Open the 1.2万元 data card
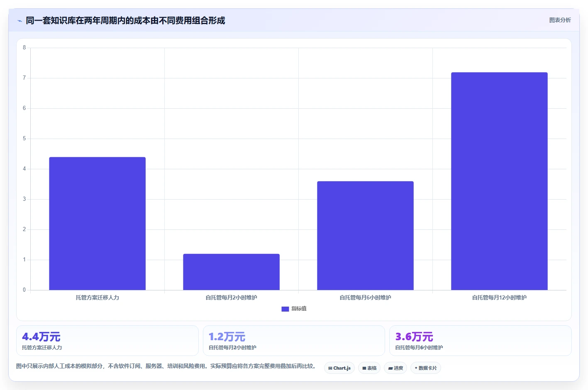The image size is (588, 390). pos(294,341)
